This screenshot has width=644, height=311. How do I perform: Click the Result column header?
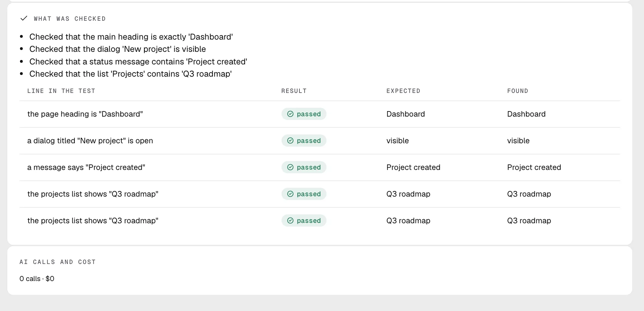294,91
